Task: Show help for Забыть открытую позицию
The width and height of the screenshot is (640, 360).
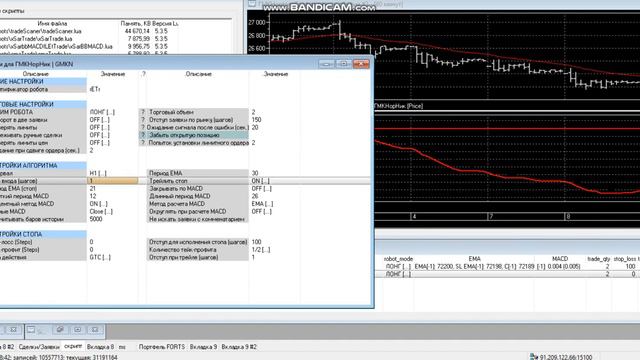Action: 143,135
